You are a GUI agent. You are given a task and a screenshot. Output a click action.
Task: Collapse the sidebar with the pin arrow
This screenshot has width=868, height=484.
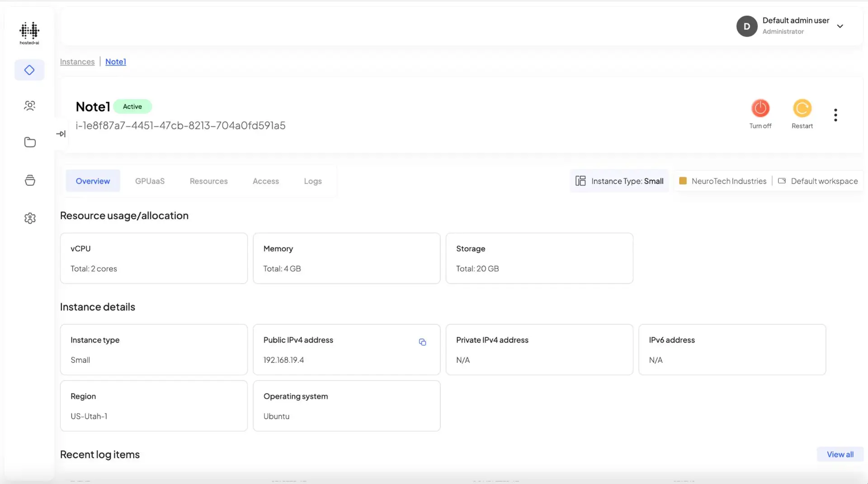61,134
